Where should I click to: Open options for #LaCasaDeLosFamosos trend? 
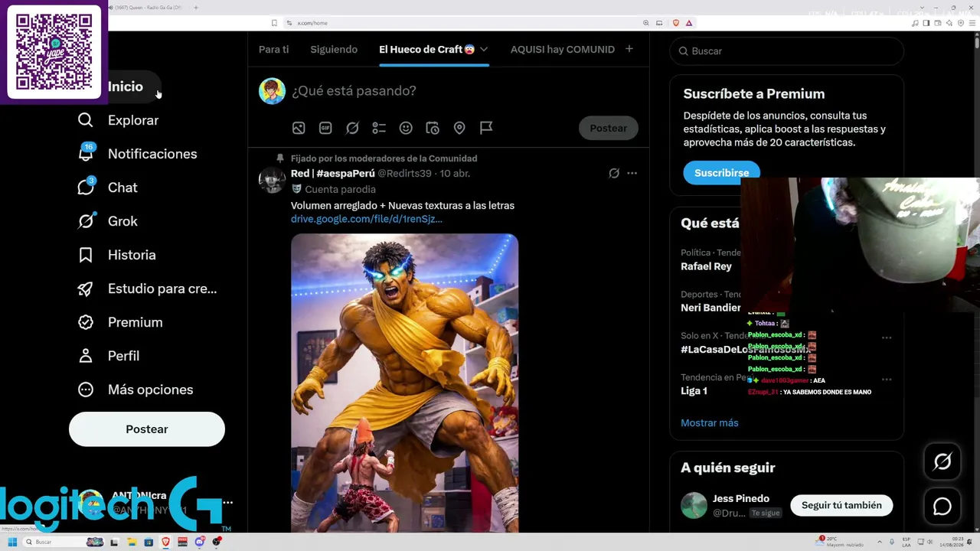[887, 337]
